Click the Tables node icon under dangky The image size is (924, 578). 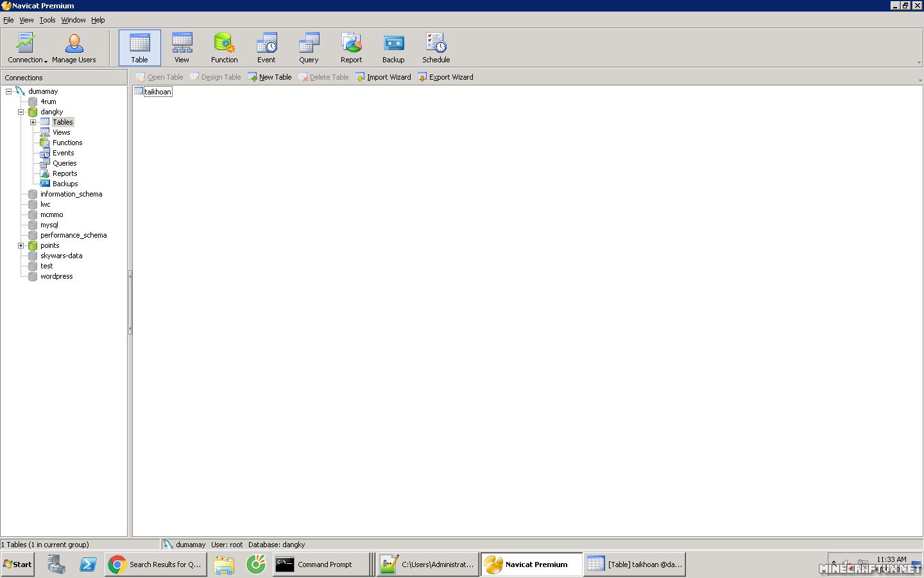point(45,122)
